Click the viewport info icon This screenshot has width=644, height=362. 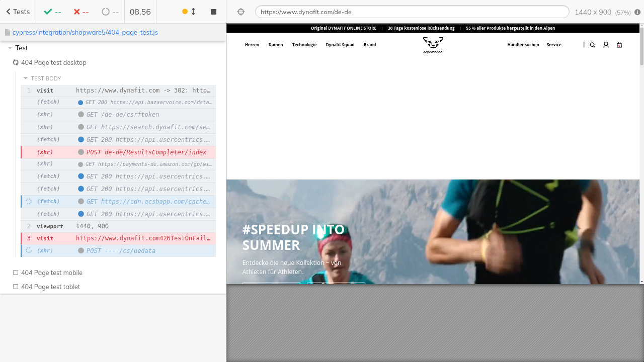(637, 12)
